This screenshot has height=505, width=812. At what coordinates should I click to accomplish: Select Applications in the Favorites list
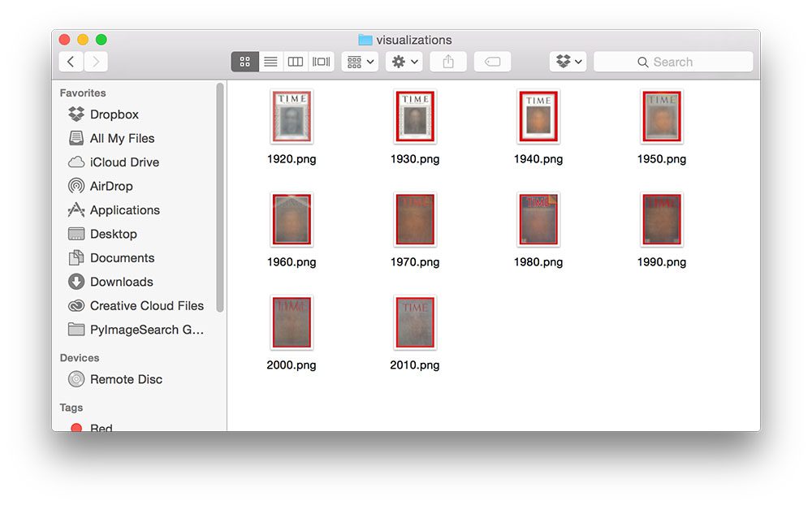coord(124,210)
